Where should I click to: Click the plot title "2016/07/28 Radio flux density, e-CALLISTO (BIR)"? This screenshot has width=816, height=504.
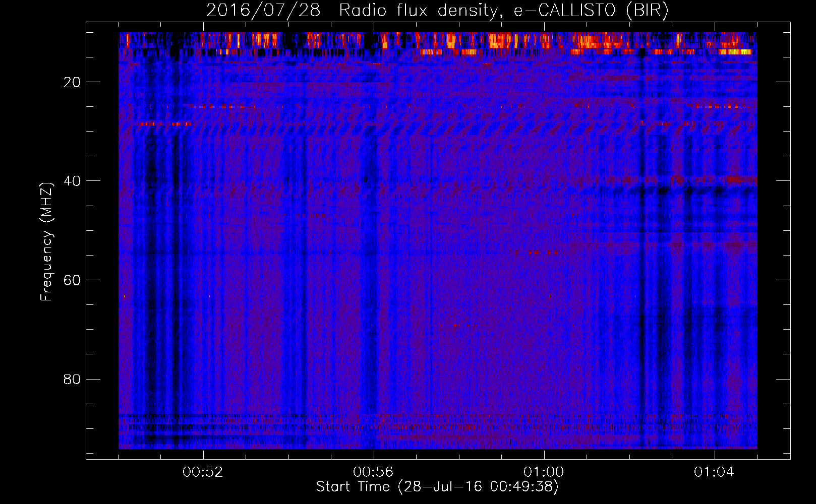pos(438,11)
